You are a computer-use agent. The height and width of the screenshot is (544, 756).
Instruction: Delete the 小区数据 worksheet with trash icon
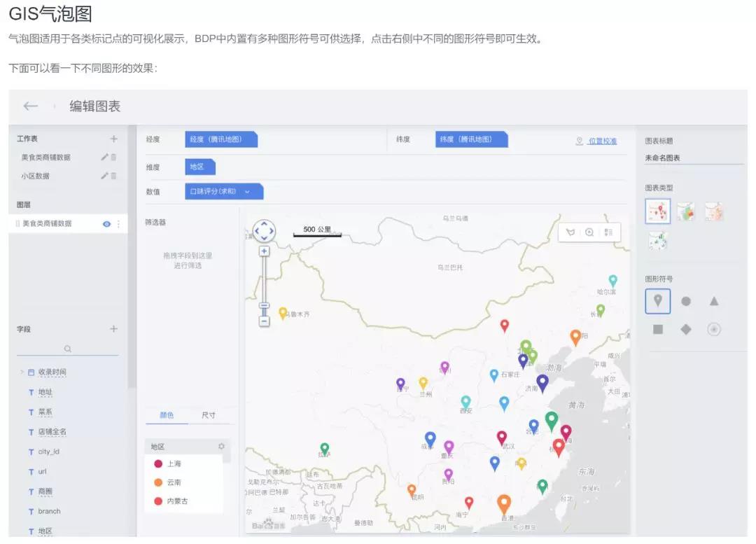pyautogui.click(x=114, y=176)
